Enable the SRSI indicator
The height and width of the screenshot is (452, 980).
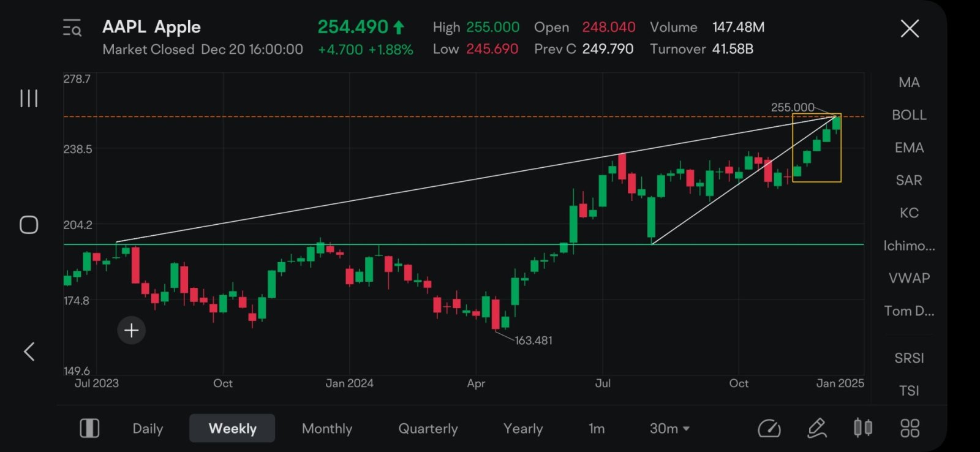pos(909,358)
